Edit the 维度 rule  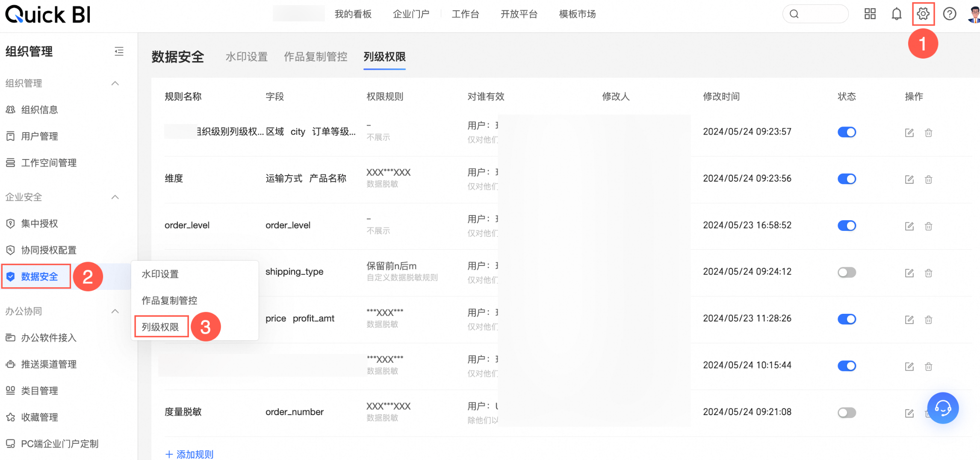[909, 179]
